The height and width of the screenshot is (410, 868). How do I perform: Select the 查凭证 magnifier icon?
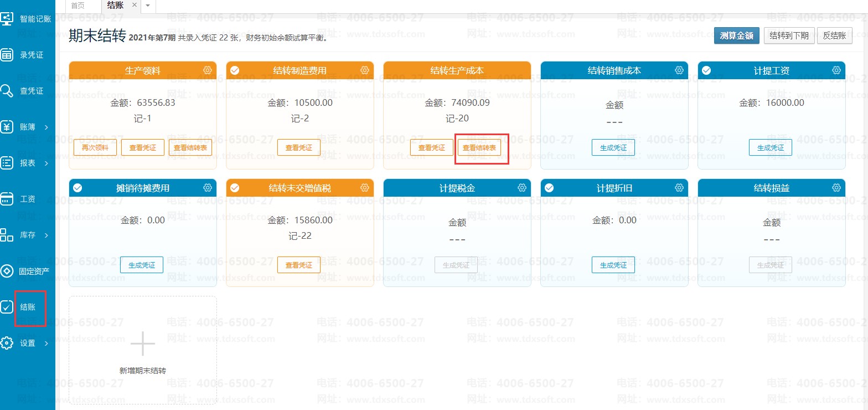pos(7,91)
